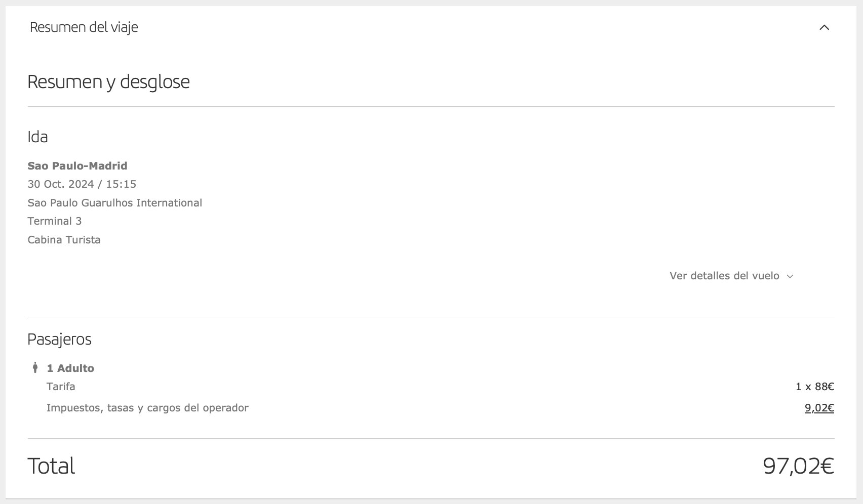Click the Cabina Turista cabin label
The image size is (863, 504).
coord(64,240)
